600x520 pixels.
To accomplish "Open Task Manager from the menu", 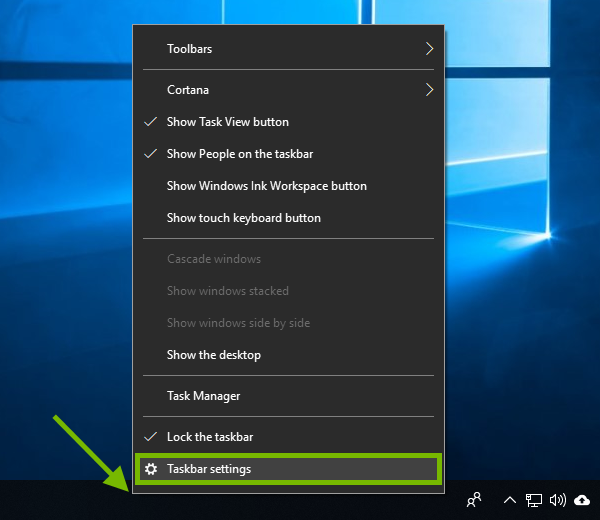I will pos(289,396).
